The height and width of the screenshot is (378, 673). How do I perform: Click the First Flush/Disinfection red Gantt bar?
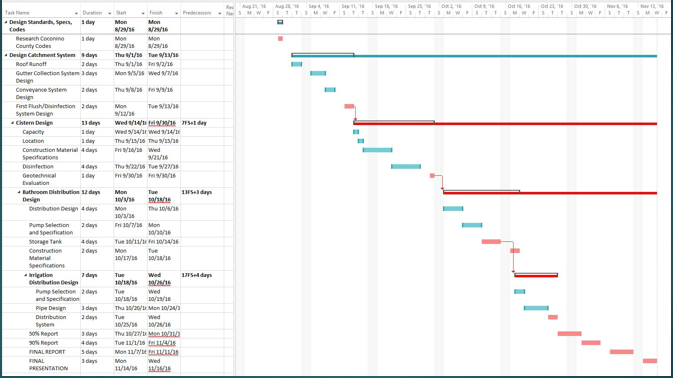(349, 106)
